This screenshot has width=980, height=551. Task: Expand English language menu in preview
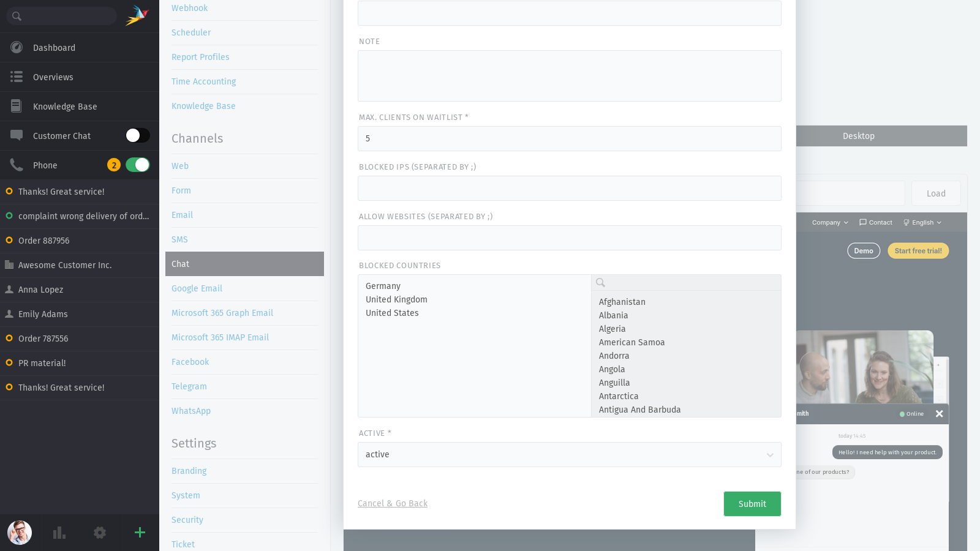pyautogui.click(x=922, y=222)
